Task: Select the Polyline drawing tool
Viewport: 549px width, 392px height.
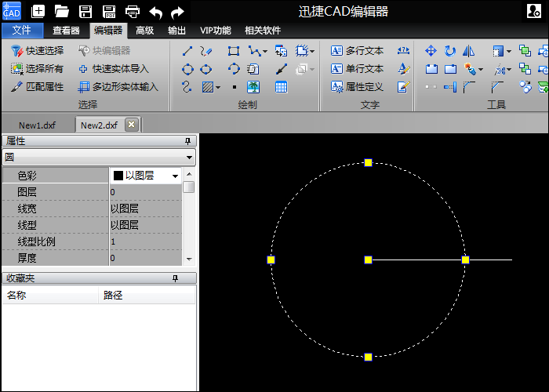Action: coord(254,51)
